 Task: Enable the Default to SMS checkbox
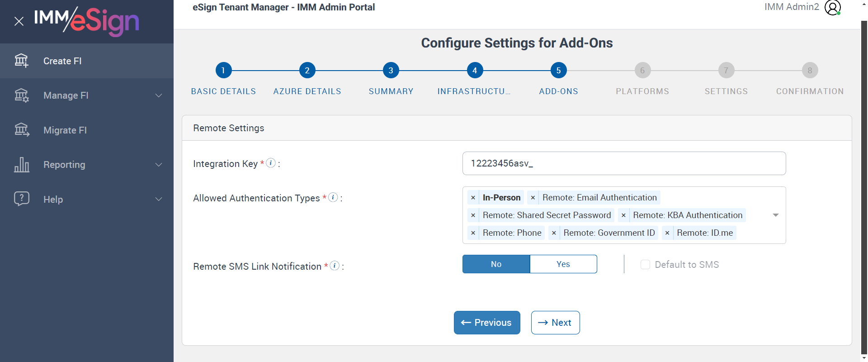pos(645,265)
